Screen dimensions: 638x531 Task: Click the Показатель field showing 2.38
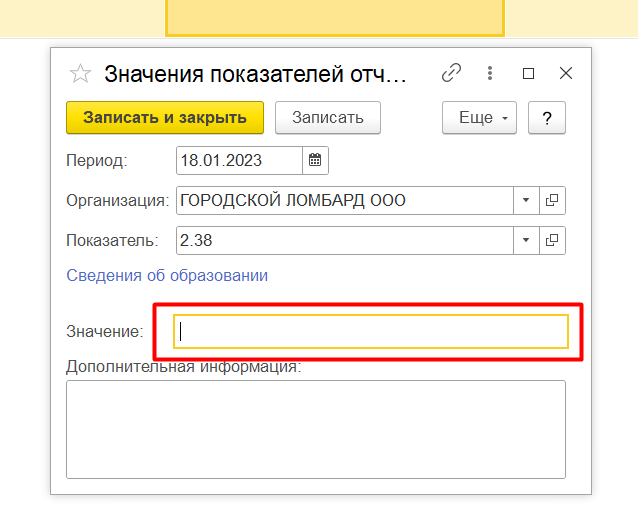(344, 241)
